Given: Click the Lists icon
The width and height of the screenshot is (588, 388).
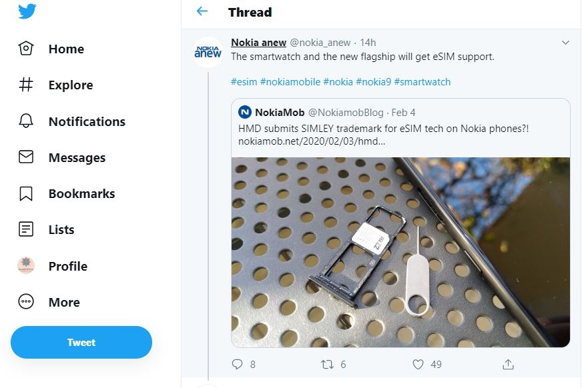Looking at the screenshot, I should (26, 229).
